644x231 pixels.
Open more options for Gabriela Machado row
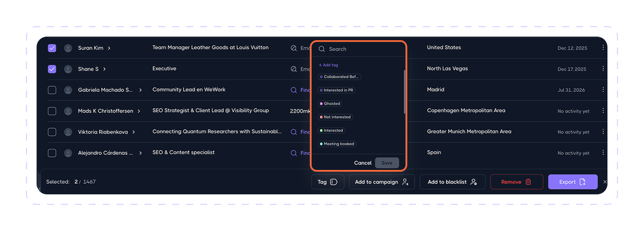(x=603, y=89)
